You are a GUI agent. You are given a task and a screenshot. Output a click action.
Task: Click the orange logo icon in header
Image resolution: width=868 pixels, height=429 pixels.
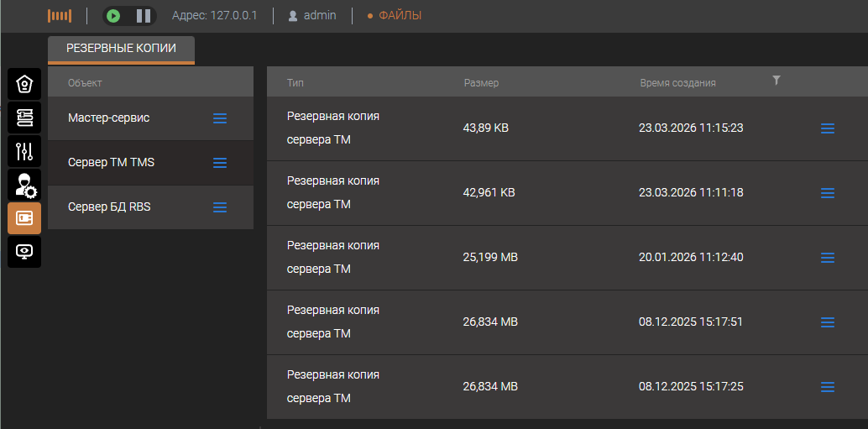[60, 16]
